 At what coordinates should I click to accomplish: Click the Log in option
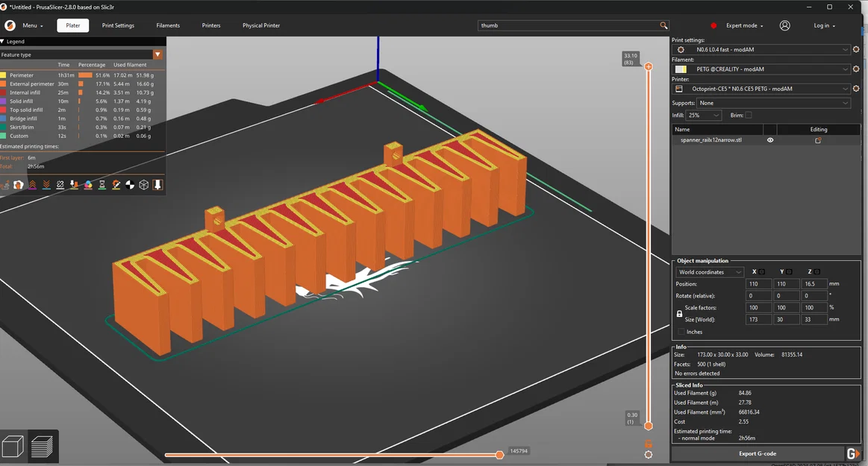[822, 25]
